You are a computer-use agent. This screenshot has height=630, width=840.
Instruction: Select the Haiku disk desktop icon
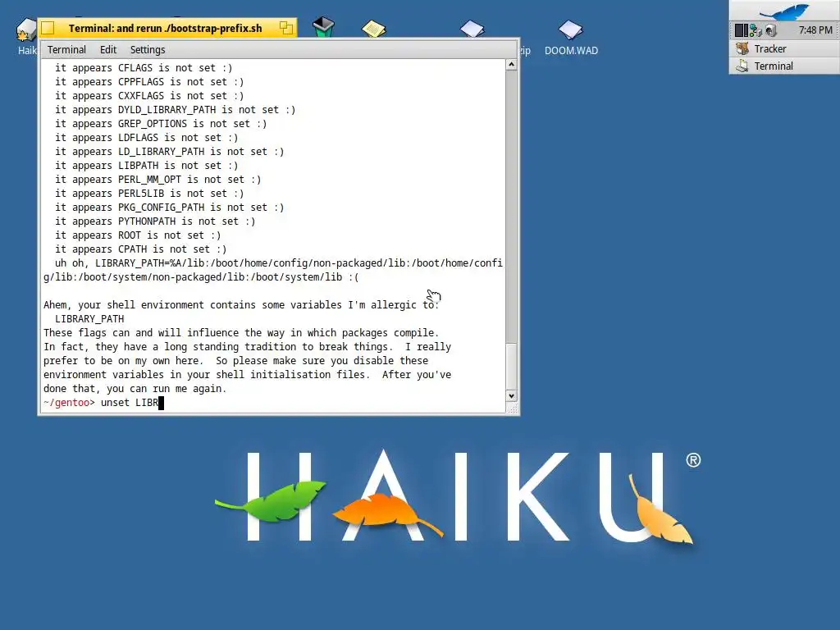[x=25, y=29]
